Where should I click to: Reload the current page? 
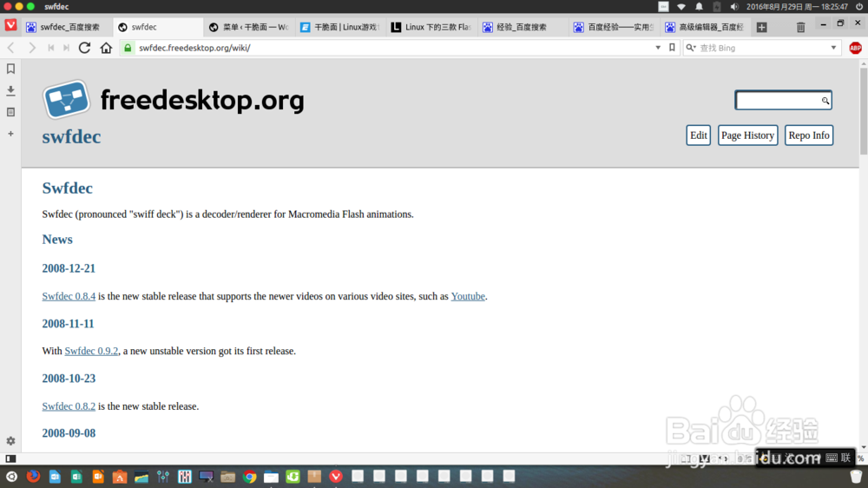tap(84, 48)
